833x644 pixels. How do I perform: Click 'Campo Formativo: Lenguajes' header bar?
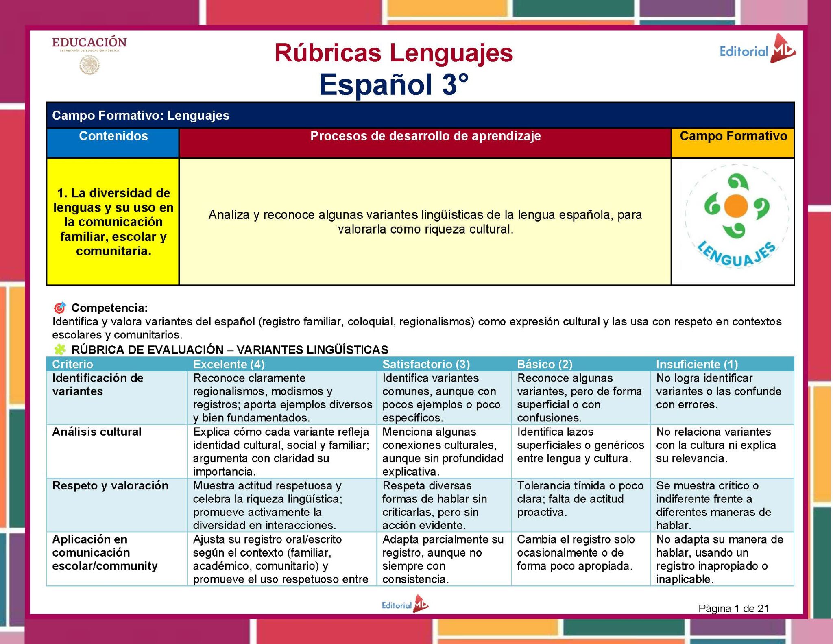pyautogui.click(x=420, y=116)
